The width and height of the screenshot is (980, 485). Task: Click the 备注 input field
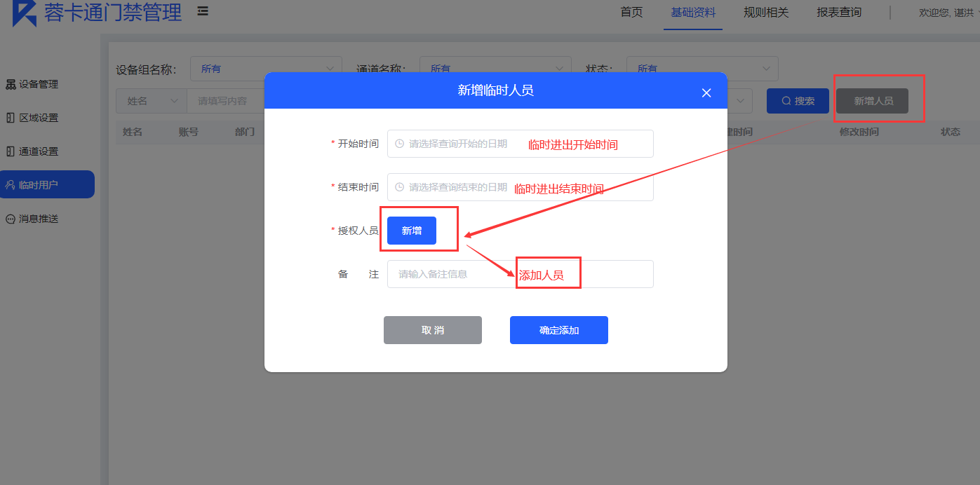(521, 274)
